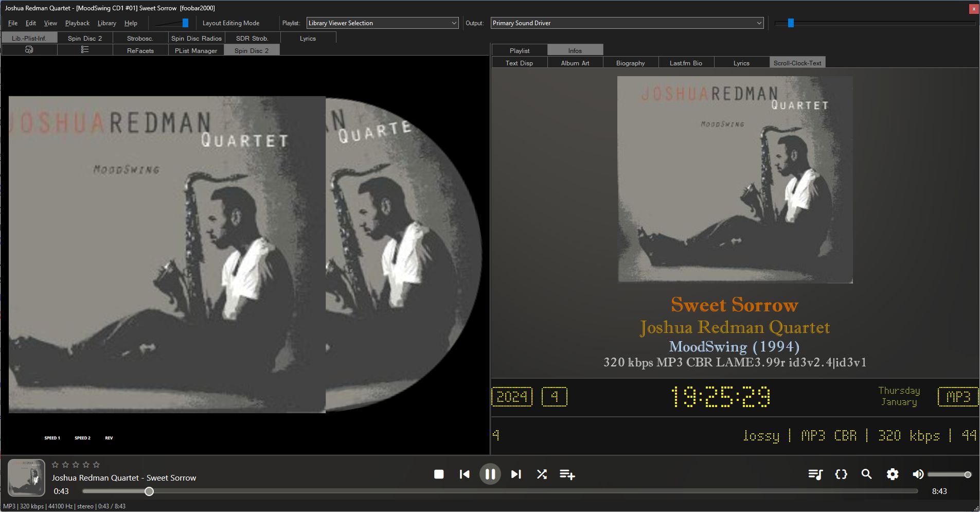The height and width of the screenshot is (512, 980).
Task: Click the 19:25:29 clock display
Action: point(721,397)
